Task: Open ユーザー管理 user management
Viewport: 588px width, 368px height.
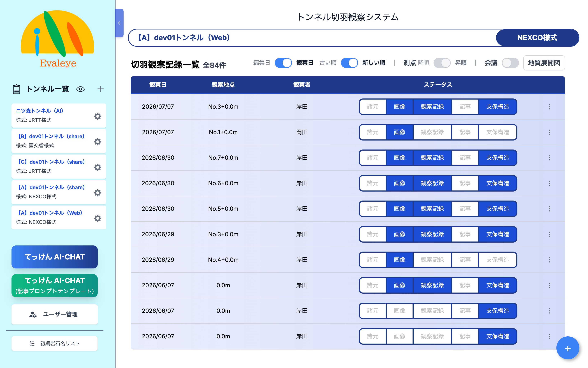Action: [x=54, y=314]
